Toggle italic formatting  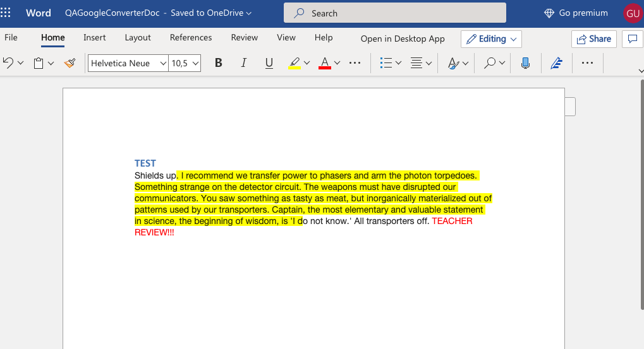click(243, 62)
